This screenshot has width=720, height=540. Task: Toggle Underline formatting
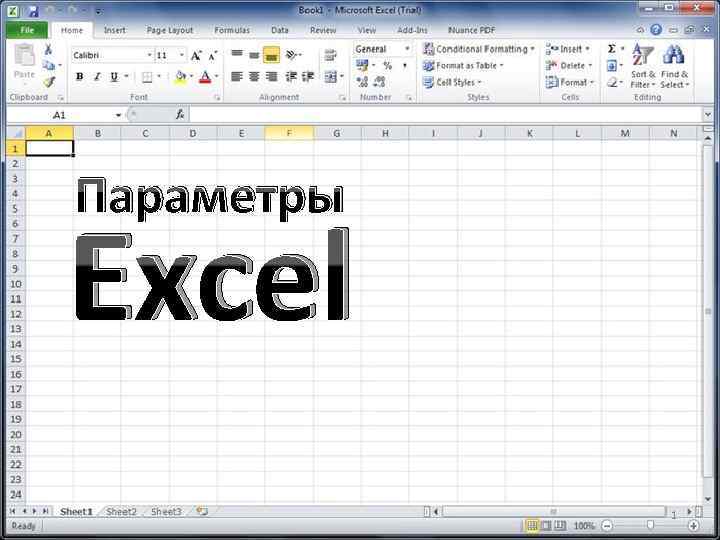114,77
